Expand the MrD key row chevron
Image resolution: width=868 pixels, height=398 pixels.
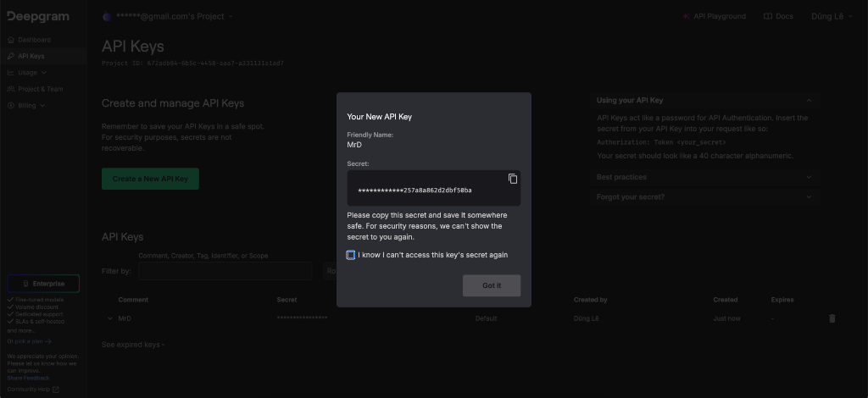[109, 318]
